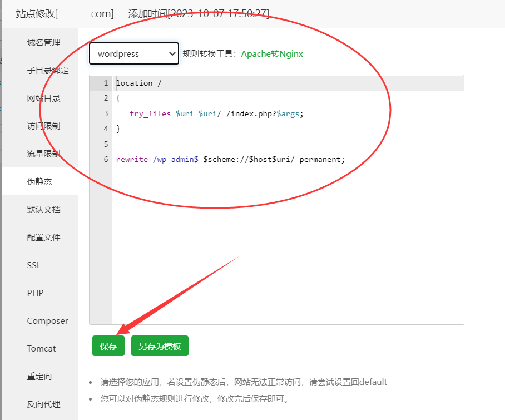Select the 访问限制 tab
Screen dimensions: 505x420
click(43, 126)
